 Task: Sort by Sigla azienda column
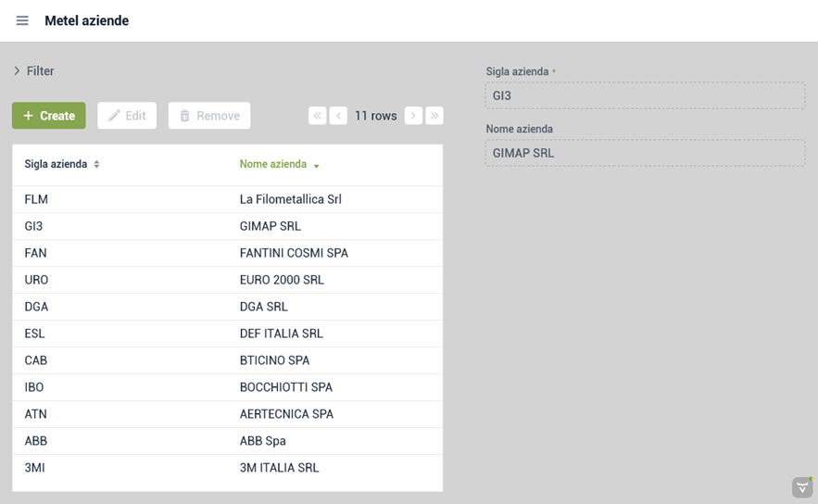click(61, 164)
